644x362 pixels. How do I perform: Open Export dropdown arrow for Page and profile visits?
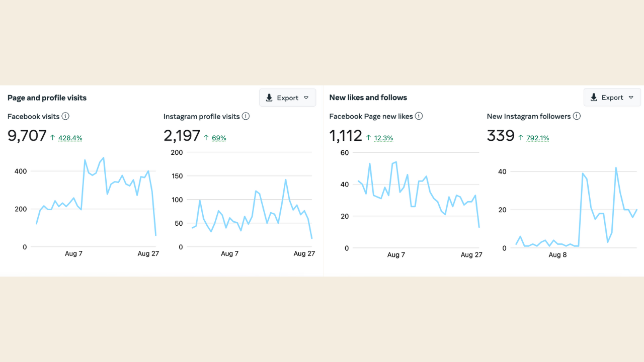pos(306,98)
